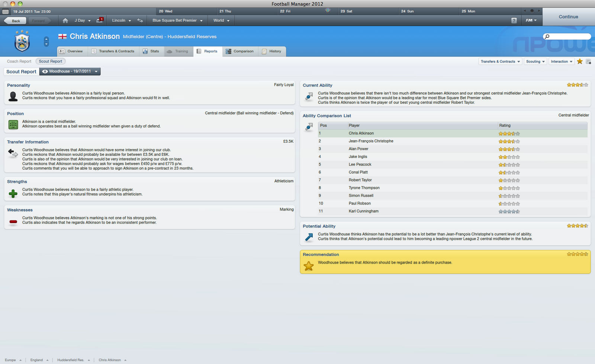
Task: Sort by the Player column header
Action: point(422,125)
